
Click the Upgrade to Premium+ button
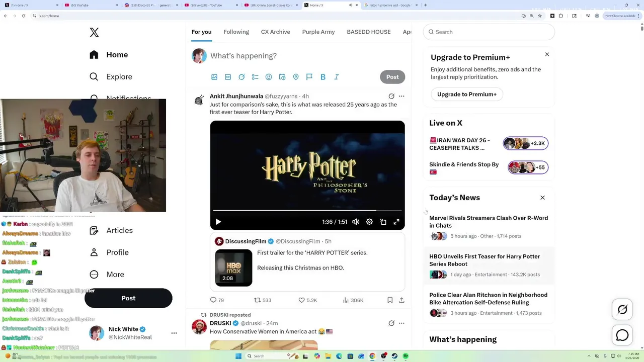point(467,95)
